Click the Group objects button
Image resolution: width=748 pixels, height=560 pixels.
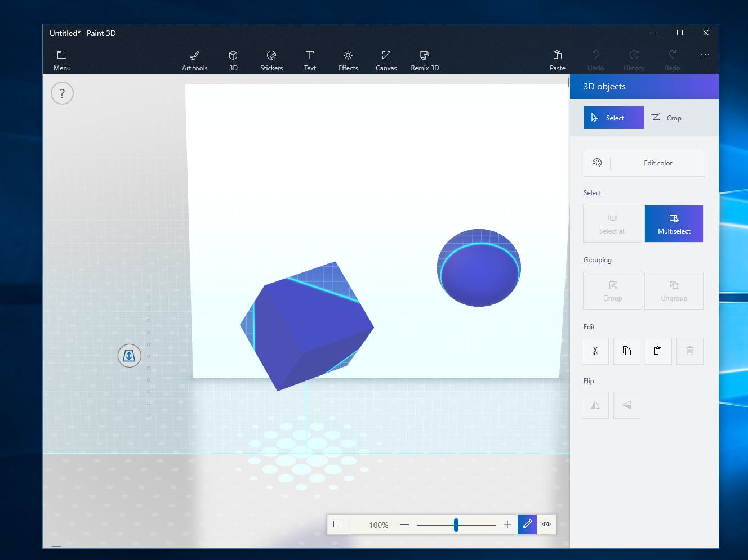click(x=612, y=290)
